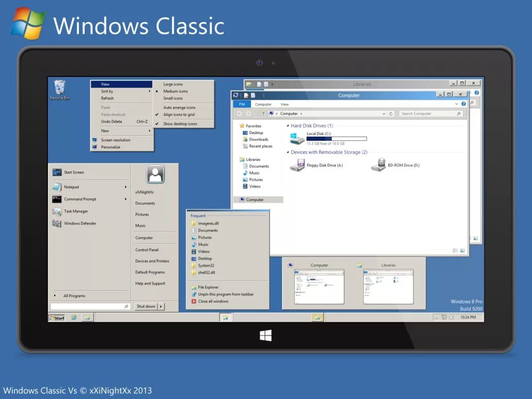Open the Shut down options arrow
532x399 pixels.
(x=161, y=306)
